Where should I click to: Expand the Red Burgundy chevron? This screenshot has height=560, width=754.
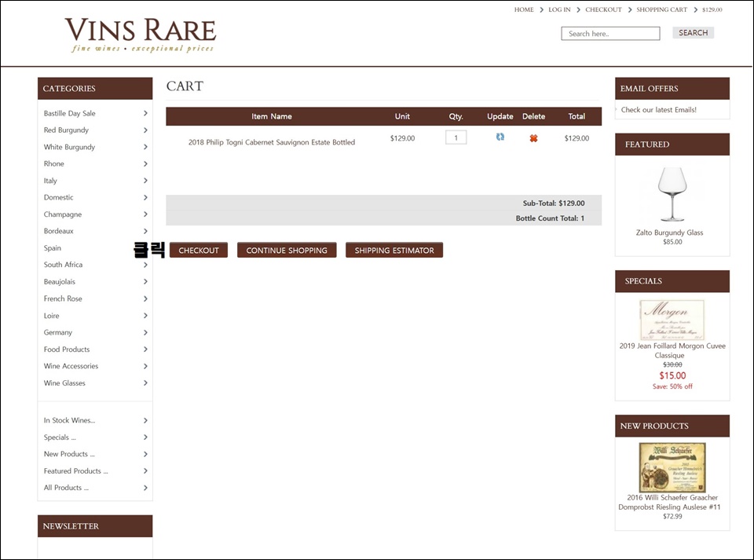click(x=145, y=130)
